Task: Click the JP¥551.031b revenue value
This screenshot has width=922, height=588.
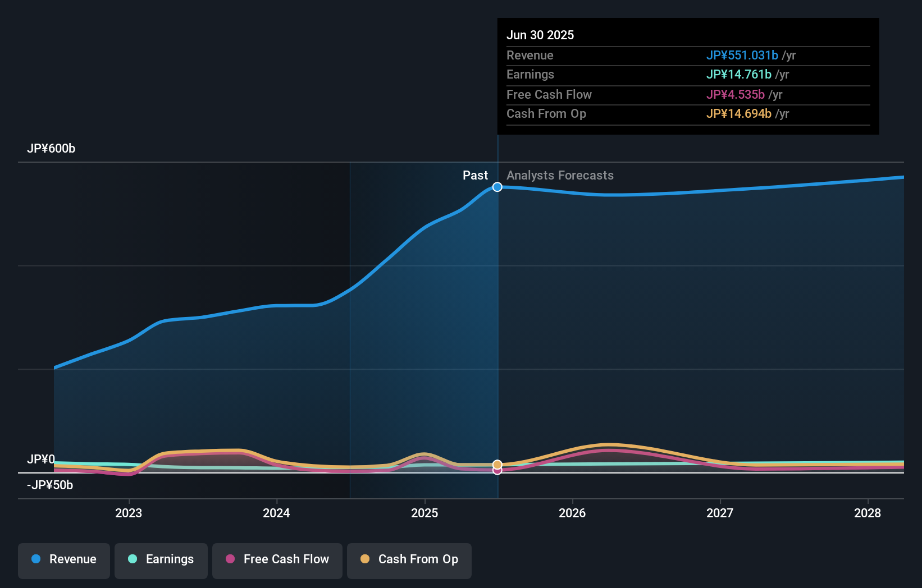Action: point(742,56)
